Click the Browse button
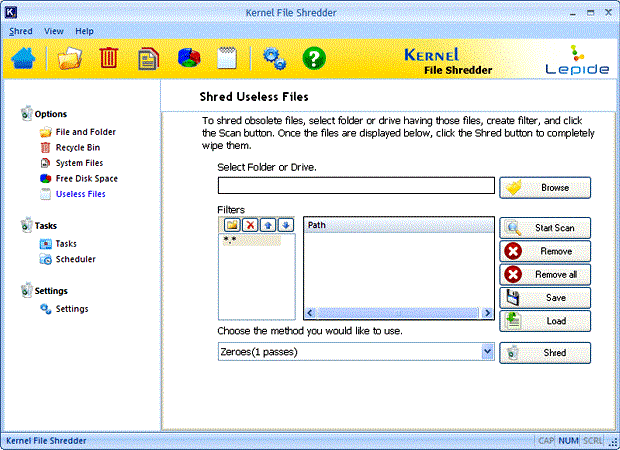 (545, 188)
